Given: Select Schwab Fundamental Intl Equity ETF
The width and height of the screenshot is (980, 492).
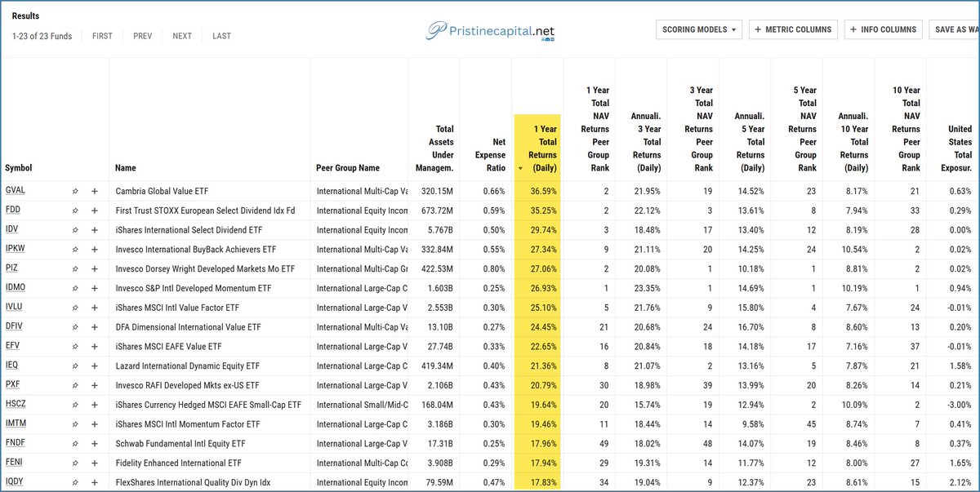Looking at the screenshot, I should click(x=180, y=443).
